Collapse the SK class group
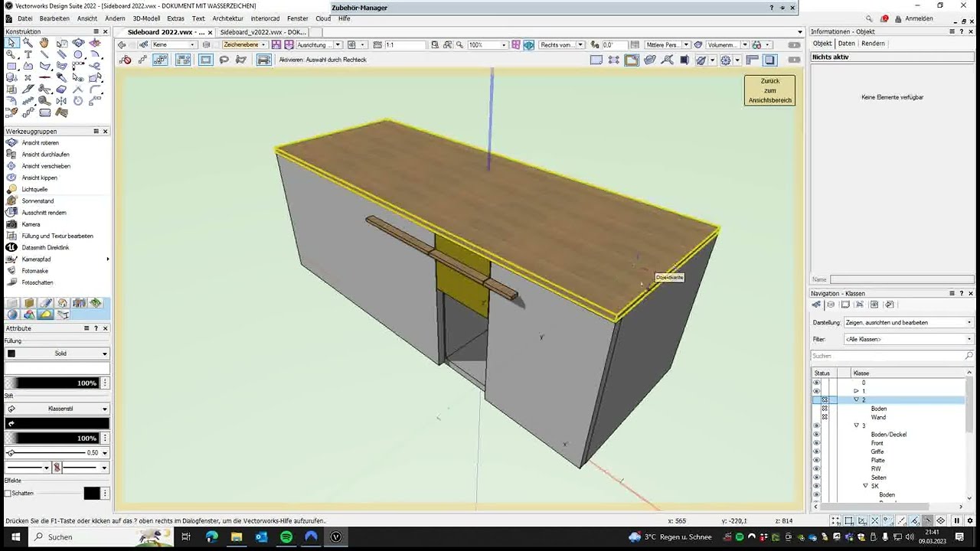The image size is (980, 551). [866, 486]
